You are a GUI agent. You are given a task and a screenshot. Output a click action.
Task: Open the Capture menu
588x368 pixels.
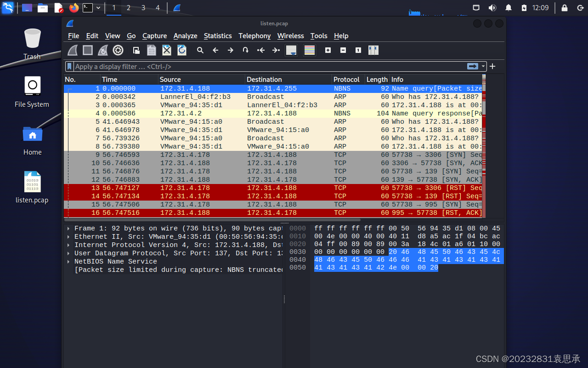155,36
